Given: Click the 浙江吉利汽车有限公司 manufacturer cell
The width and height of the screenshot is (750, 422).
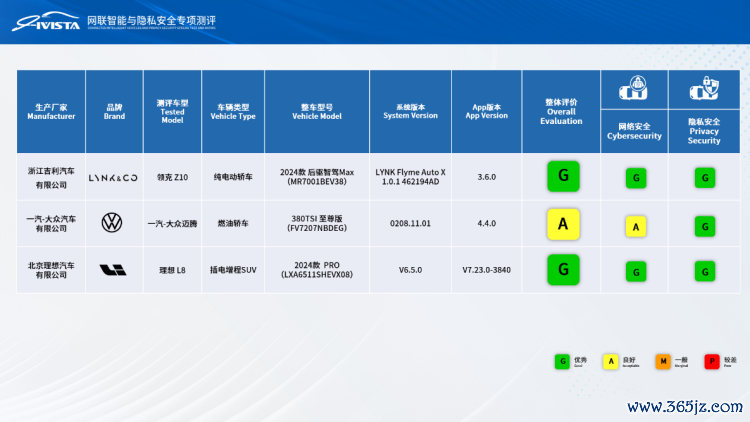Looking at the screenshot, I should tap(51, 178).
